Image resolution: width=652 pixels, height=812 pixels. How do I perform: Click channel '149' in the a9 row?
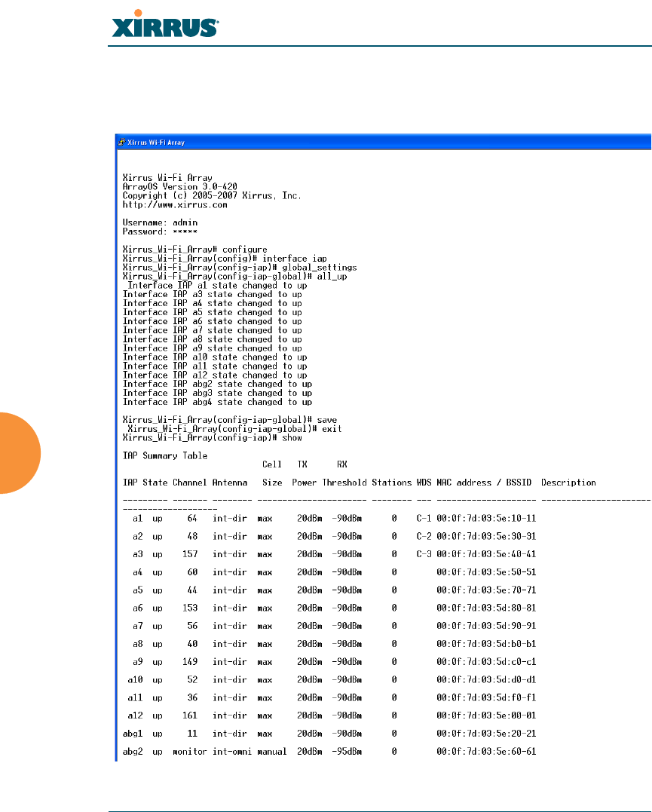(x=190, y=662)
